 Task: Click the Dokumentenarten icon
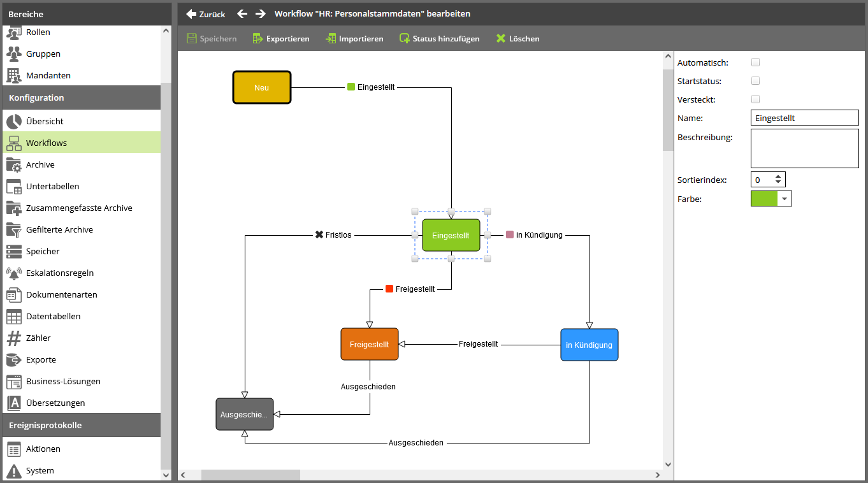(x=14, y=294)
